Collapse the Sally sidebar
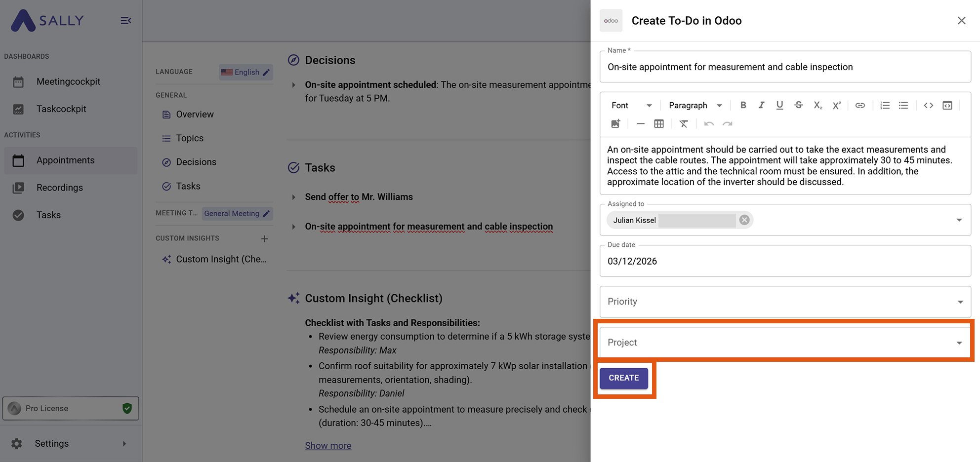 click(126, 20)
